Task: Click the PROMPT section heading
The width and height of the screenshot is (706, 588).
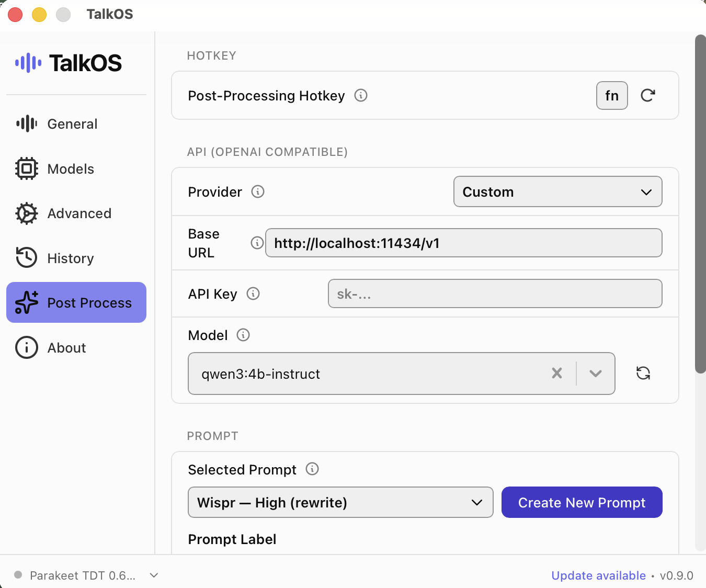Action: pyautogui.click(x=213, y=436)
